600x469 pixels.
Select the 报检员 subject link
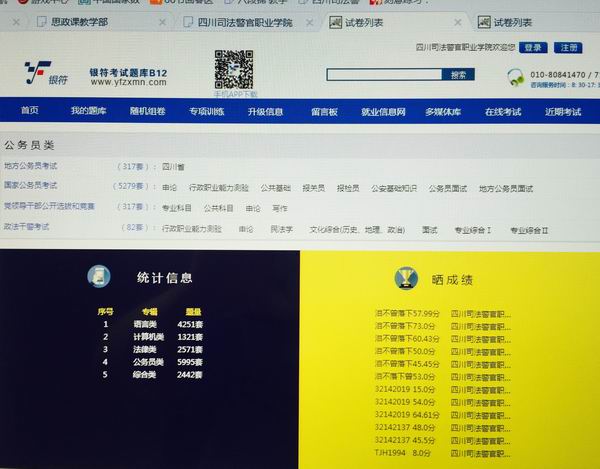pyautogui.click(x=348, y=188)
